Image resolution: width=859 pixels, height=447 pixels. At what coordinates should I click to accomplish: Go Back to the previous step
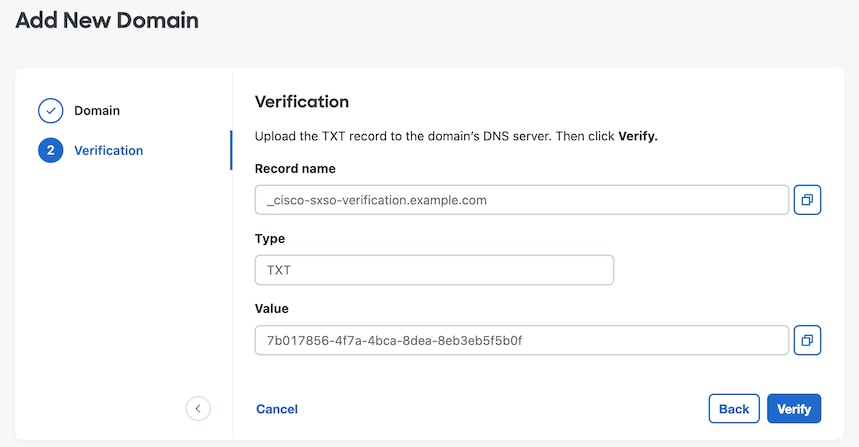[734, 409]
